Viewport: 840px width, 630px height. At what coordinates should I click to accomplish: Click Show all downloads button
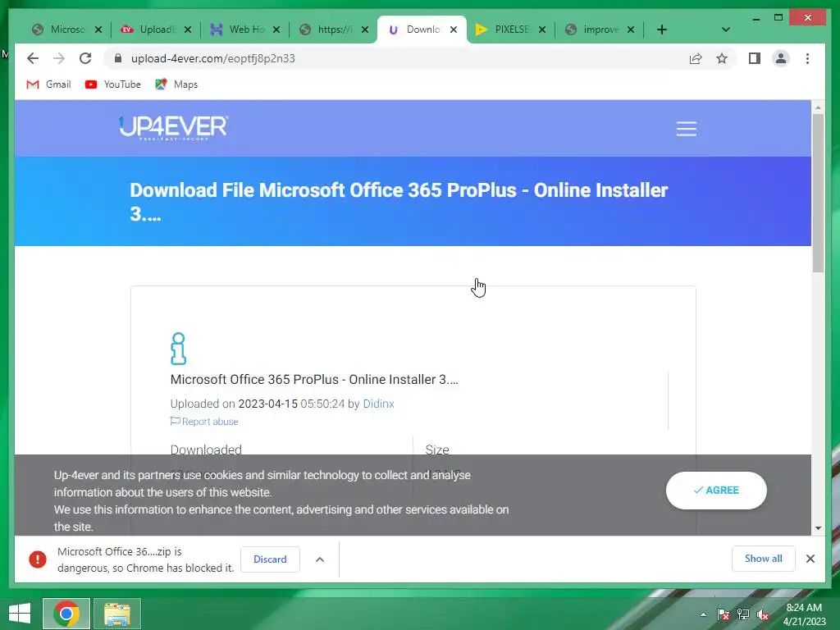point(764,559)
